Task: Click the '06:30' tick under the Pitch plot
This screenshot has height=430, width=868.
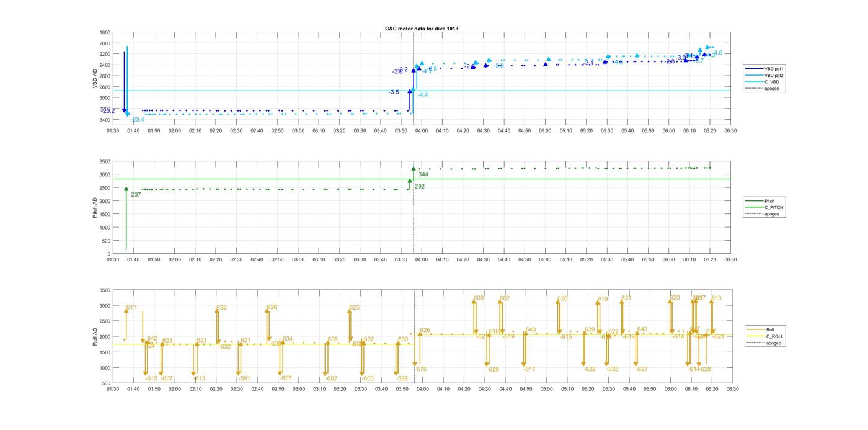Action: 730,259
